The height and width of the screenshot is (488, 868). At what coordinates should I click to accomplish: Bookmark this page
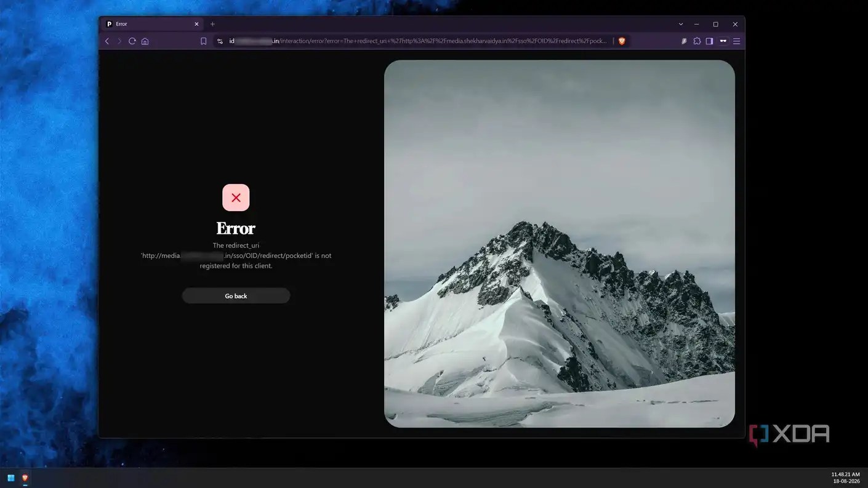pyautogui.click(x=203, y=41)
